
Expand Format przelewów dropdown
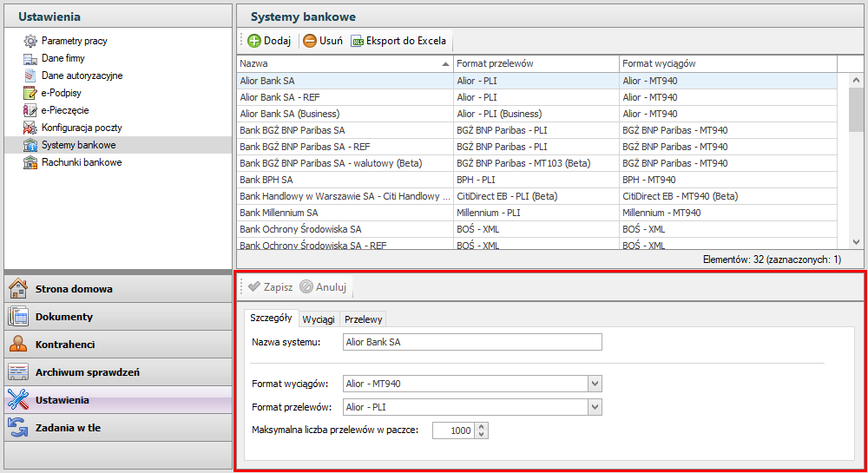pyautogui.click(x=595, y=406)
